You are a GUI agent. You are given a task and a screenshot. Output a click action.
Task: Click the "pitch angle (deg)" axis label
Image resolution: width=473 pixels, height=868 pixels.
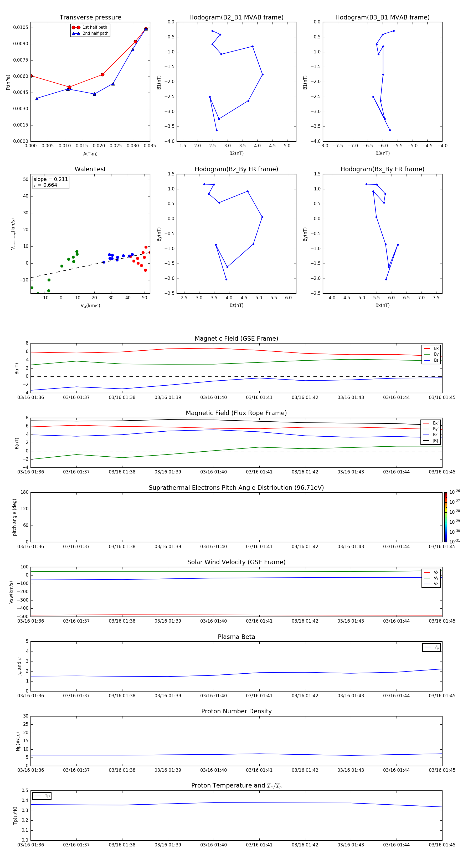(14, 517)
